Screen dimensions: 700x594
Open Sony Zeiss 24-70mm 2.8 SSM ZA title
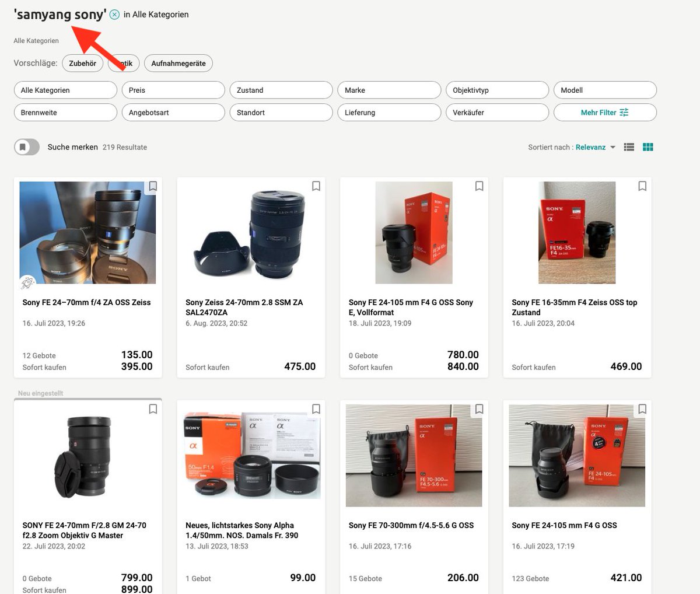point(244,307)
